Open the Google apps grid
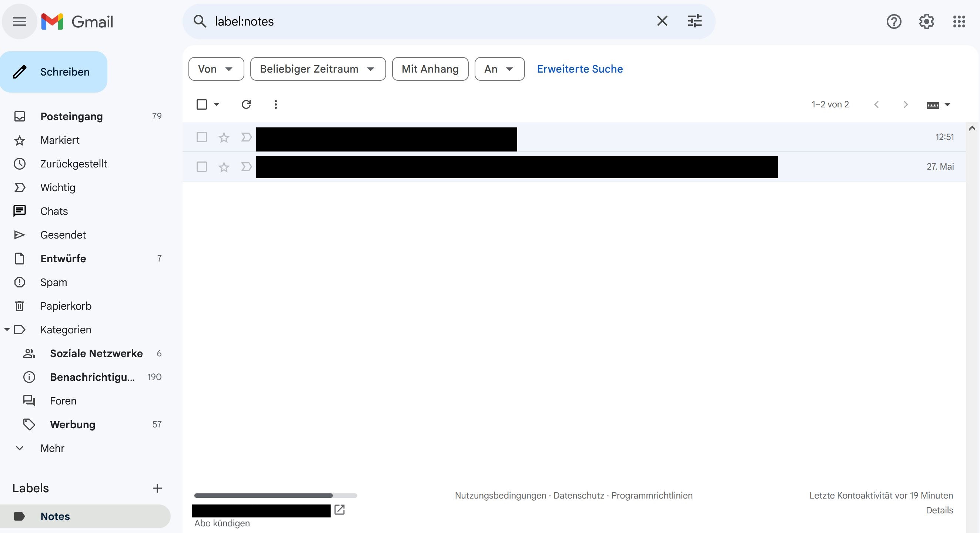 pyautogui.click(x=959, y=22)
